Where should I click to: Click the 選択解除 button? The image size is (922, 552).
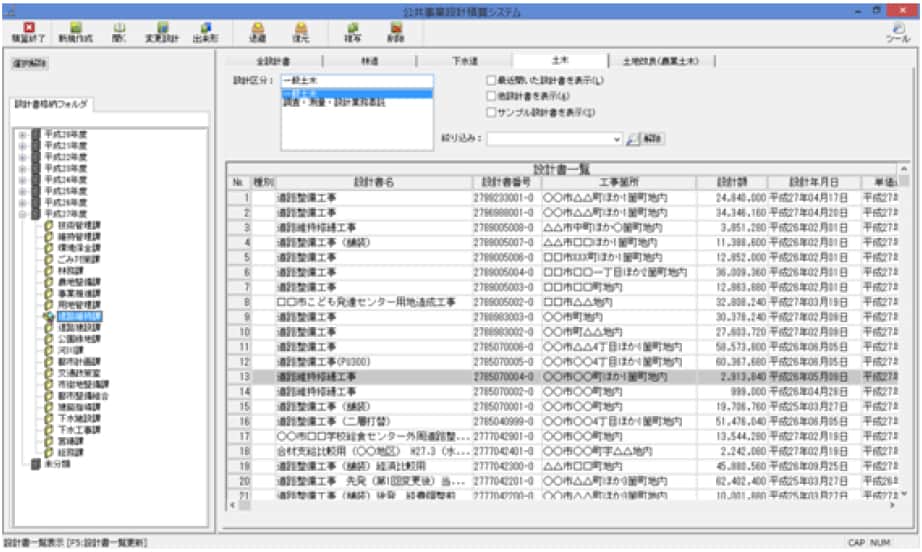(x=29, y=63)
